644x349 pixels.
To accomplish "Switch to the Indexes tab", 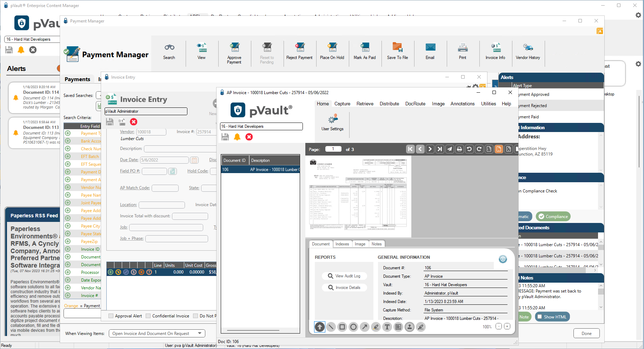I will [x=342, y=244].
